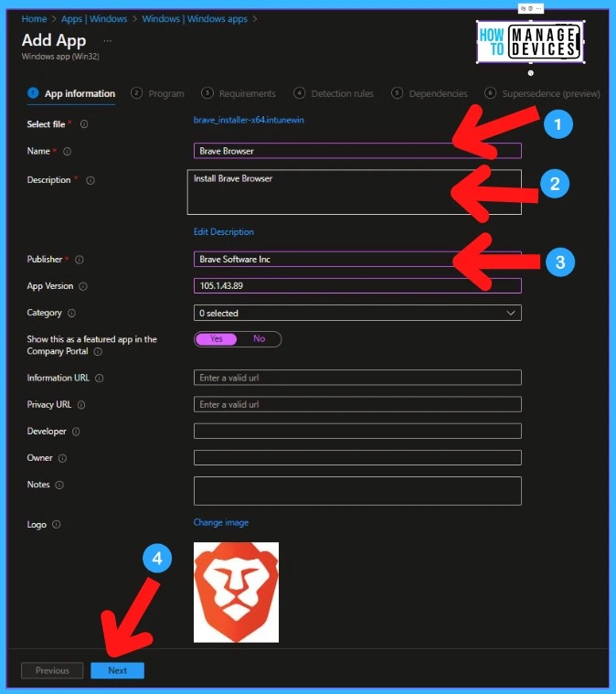616x694 pixels.
Task: Click info icon beside Privacy URL
Action: 81,405
